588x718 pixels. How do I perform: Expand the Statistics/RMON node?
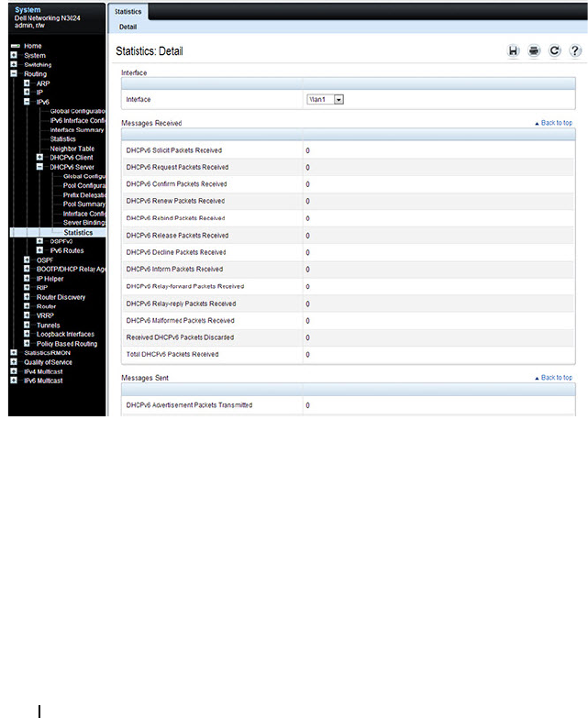pyautogui.click(x=14, y=353)
